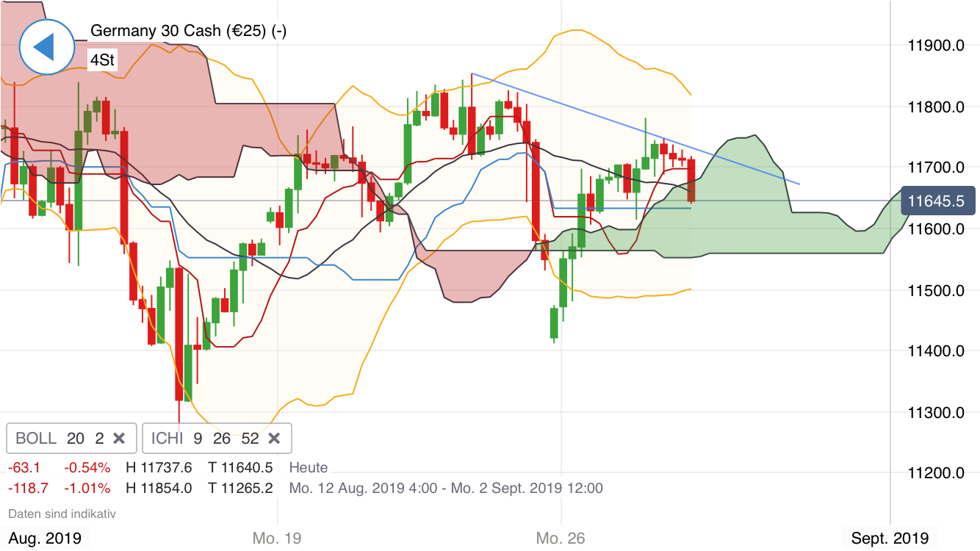Click the blue back arrow icon
Viewport: 980px width, 551px height.
coord(46,47)
